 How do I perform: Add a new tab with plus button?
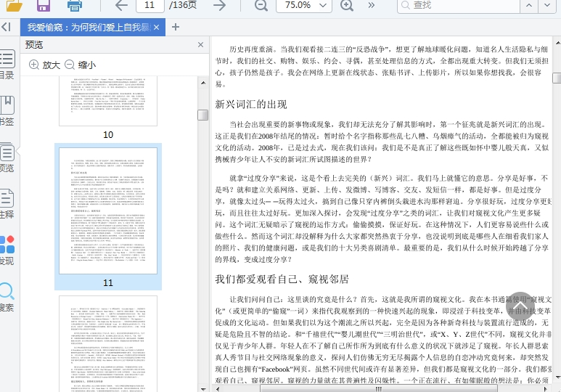pos(176,27)
